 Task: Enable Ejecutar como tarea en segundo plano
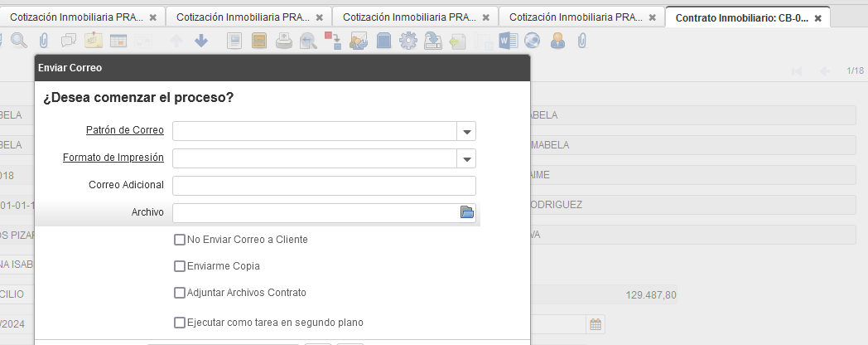click(180, 323)
